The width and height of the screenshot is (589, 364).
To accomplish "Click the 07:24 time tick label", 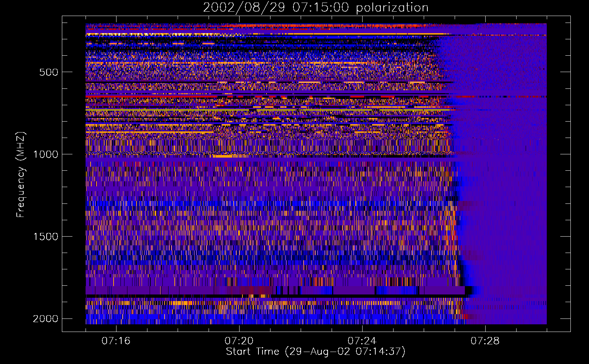I will 362,341.
